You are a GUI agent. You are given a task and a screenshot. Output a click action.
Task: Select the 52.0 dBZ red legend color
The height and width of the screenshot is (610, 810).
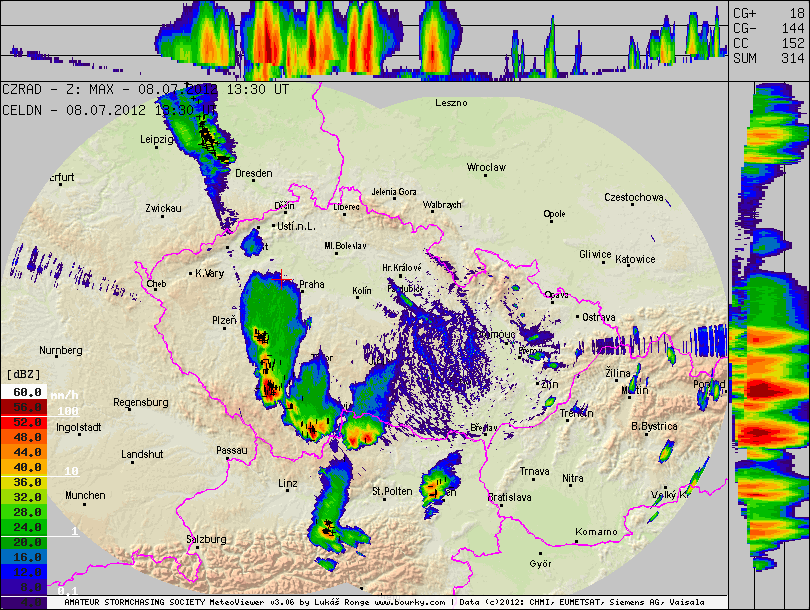(22, 422)
